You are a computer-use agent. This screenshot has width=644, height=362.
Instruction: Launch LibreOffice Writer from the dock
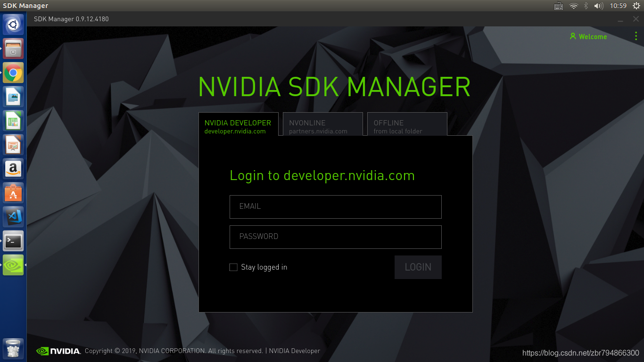[x=13, y=97]
